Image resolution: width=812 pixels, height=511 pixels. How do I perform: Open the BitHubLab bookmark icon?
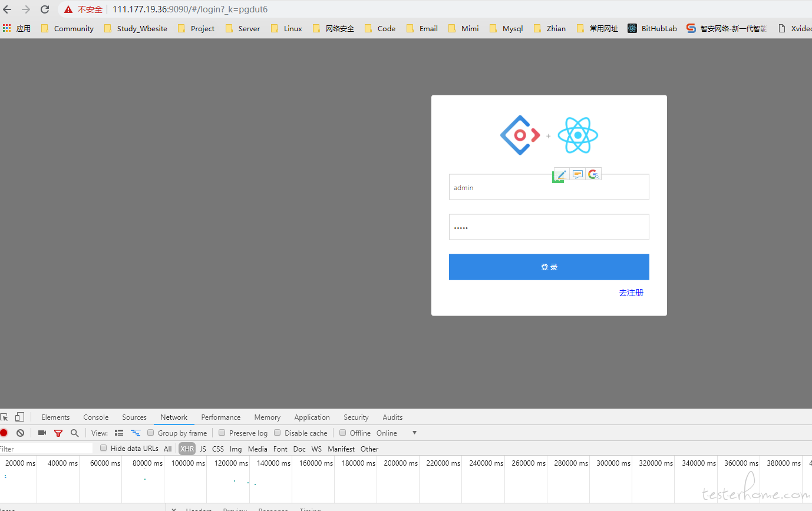(x=632, y=28)
